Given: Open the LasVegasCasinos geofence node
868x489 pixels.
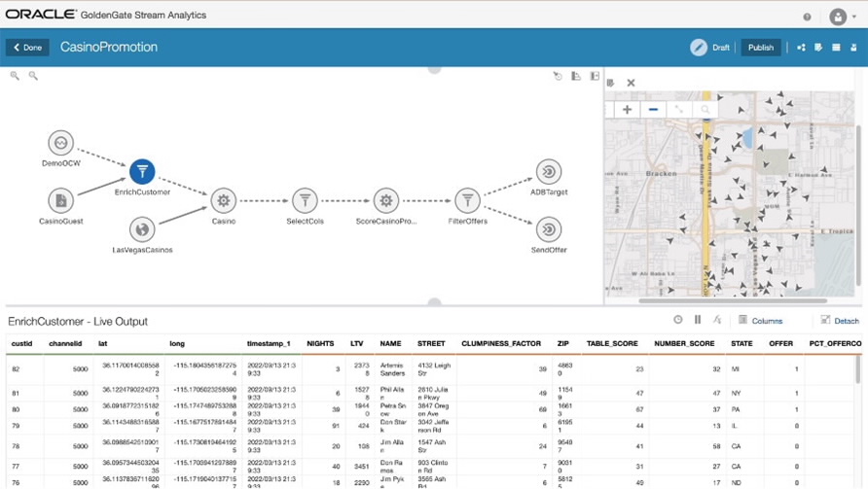Looking at the screenshot, I should 142,229.
